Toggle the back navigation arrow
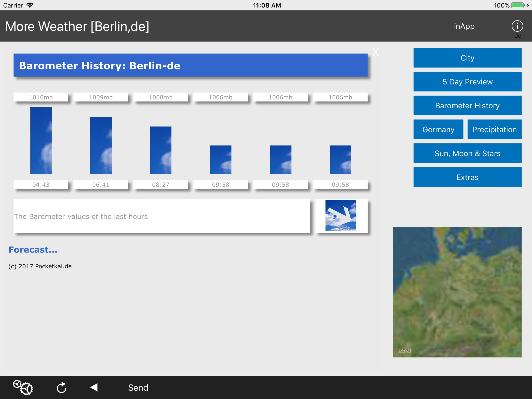532x399 pixels. (94, 388)
